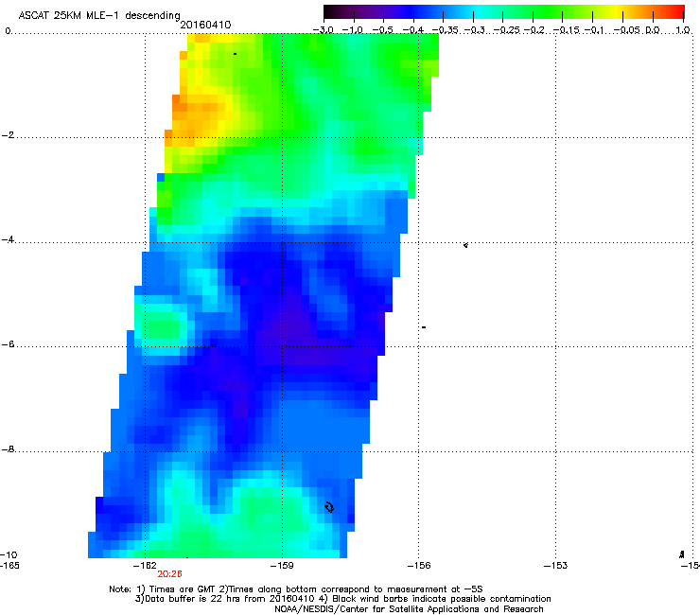Click the color scale label "-0.35"

pos(446,30)
